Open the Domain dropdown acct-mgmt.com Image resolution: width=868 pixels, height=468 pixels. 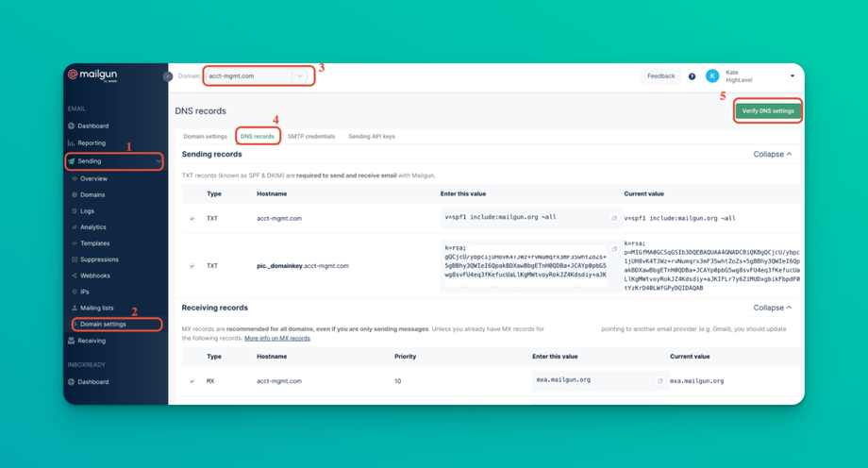pos(258,75)
